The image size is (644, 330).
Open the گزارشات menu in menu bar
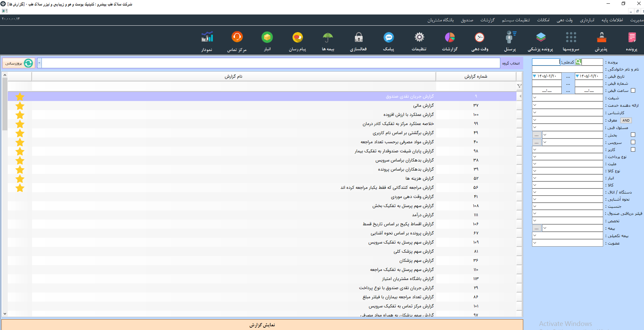487,20
